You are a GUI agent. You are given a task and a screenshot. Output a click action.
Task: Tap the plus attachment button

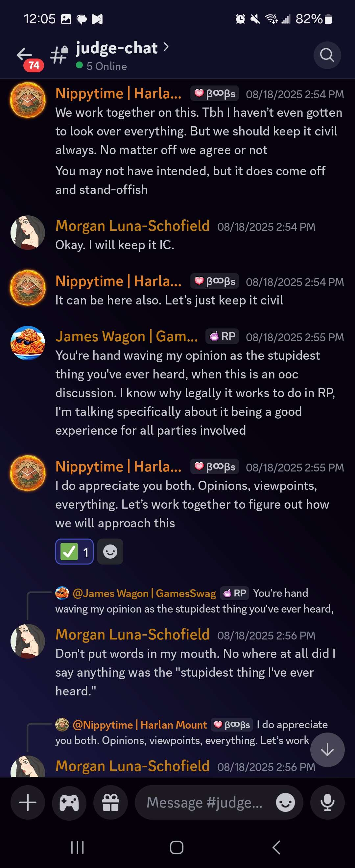click(x=28, y=802)
